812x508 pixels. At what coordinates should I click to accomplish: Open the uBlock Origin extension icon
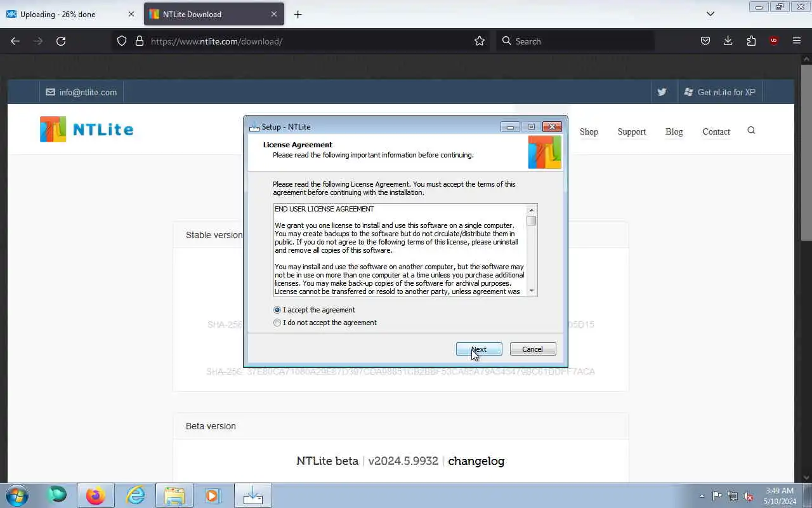tap(774, 41)
